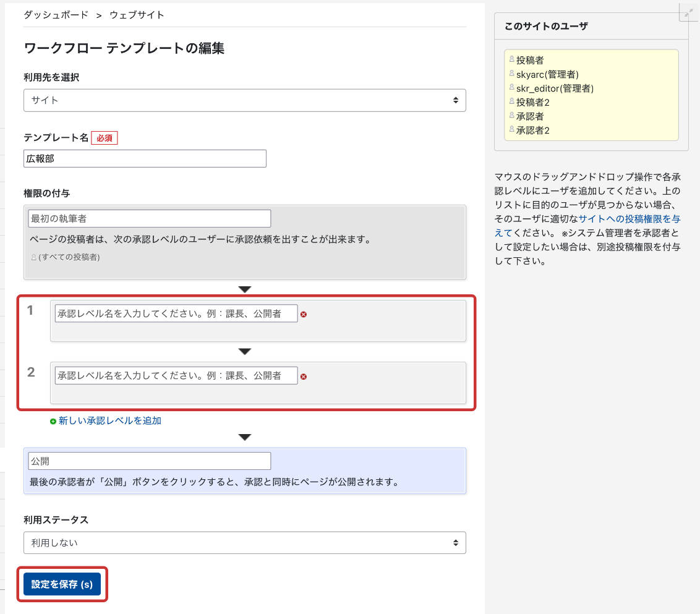The image size is (700, 614).
Task: Open the サイトへの投稿権限を与えて link
Action: [x=625, y=219]
